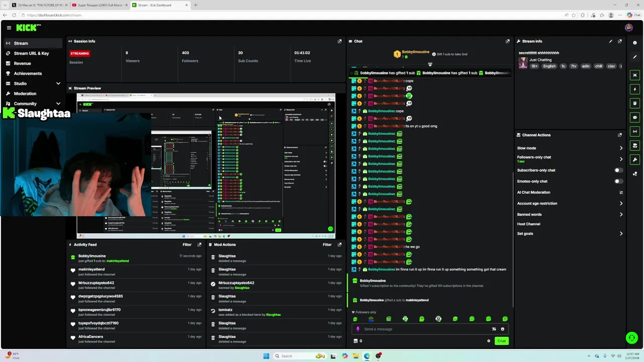
Task: Open Activity Feed Filter
Action: pyautogui.click(x=187, y=244)
